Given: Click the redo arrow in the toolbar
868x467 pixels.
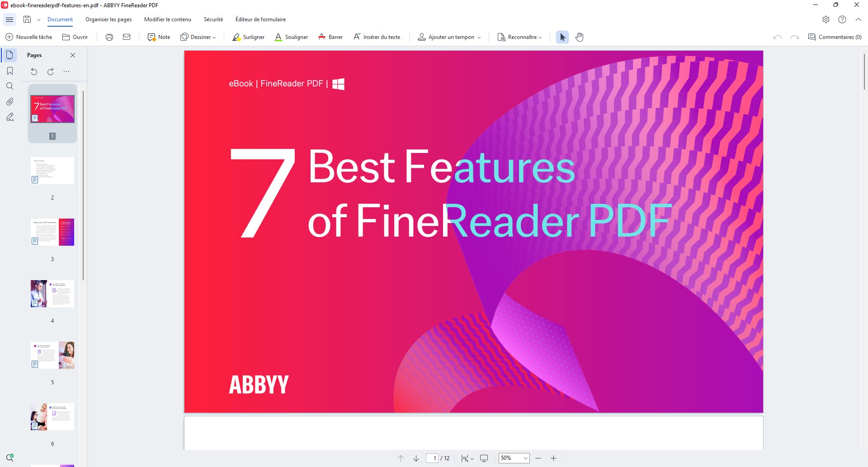Looking at the screenshot, I should click(795, 37).
